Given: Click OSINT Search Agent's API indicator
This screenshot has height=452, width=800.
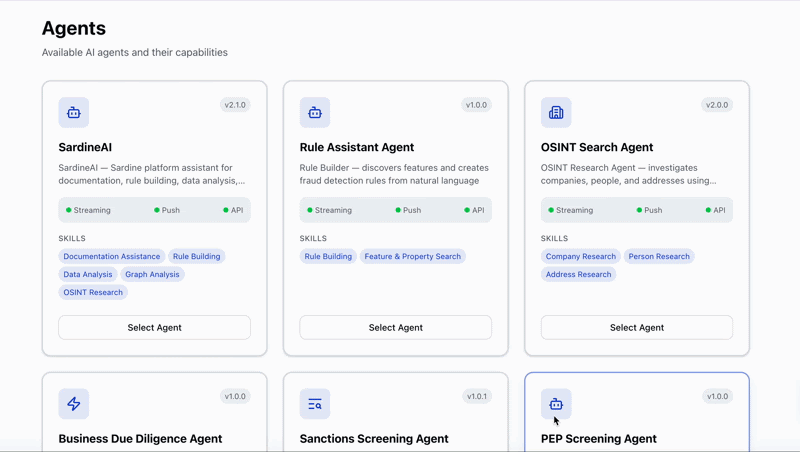Looking at the screenshot, I should (x=716, y=210).
